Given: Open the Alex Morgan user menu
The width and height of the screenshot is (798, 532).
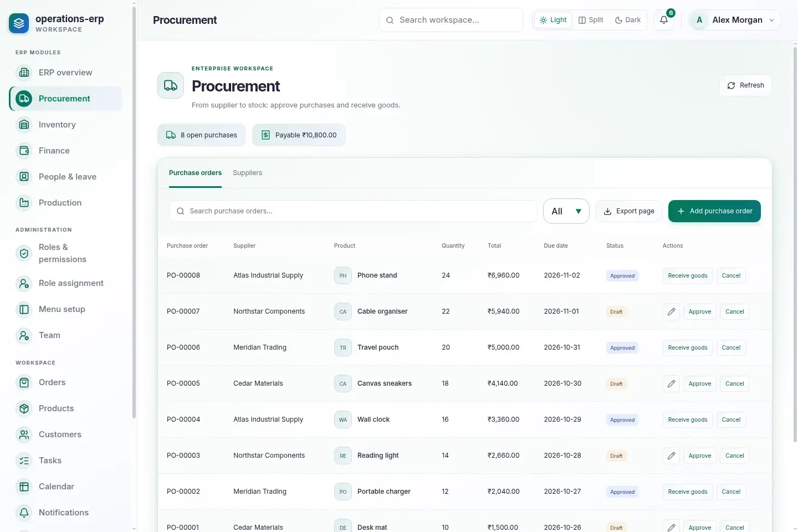Looking at the screenshot, I should [x=735, y=20].
